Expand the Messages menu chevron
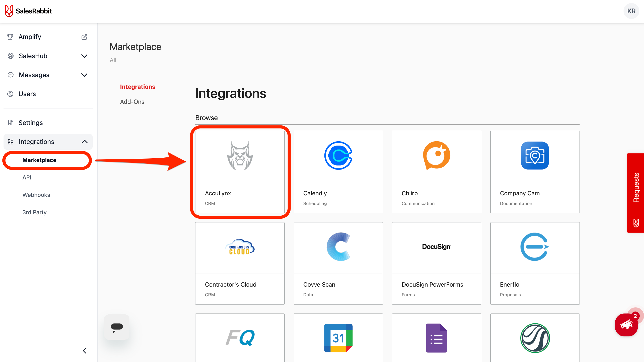The width and height of the screenshot is (644, 362). 84,75
